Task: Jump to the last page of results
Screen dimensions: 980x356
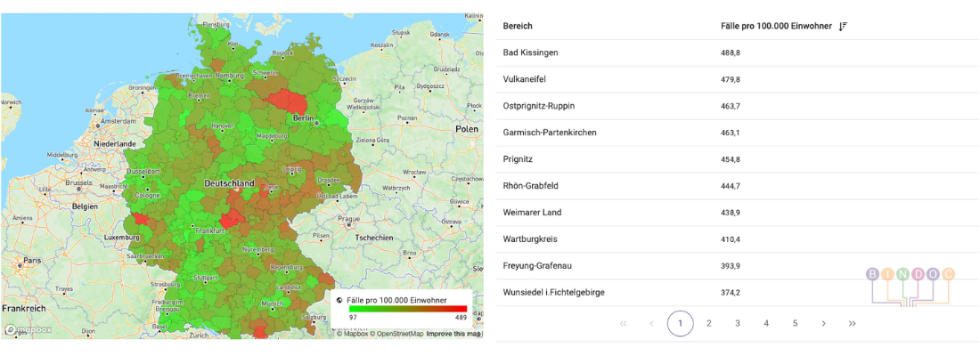Action: [852, 323]
